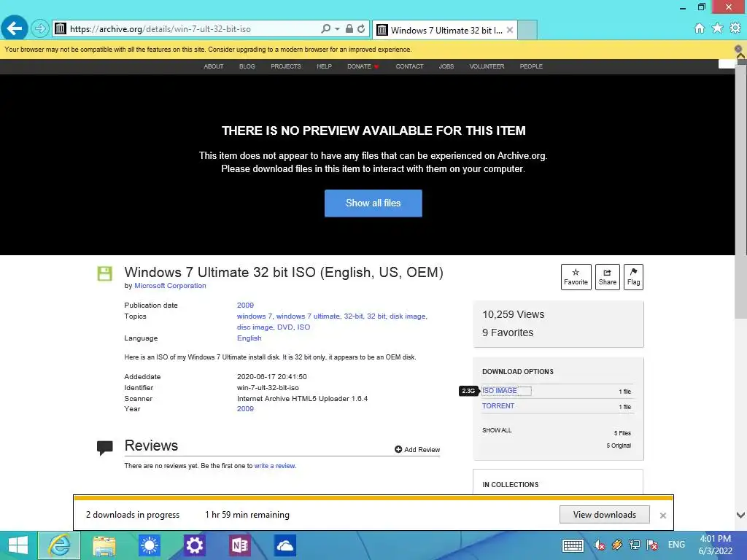Open the touch keyboard tray icon
Screen dimensions: 747x560
point(573,545)
